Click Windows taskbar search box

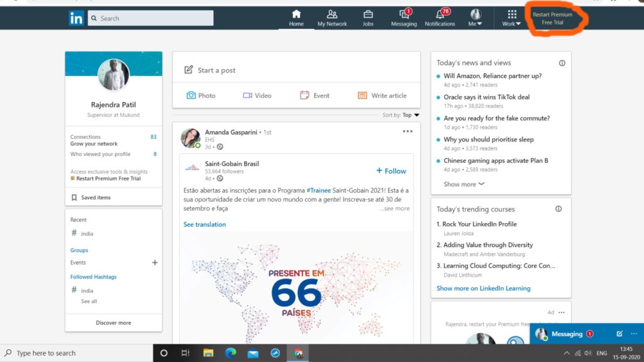click(76, 353)
